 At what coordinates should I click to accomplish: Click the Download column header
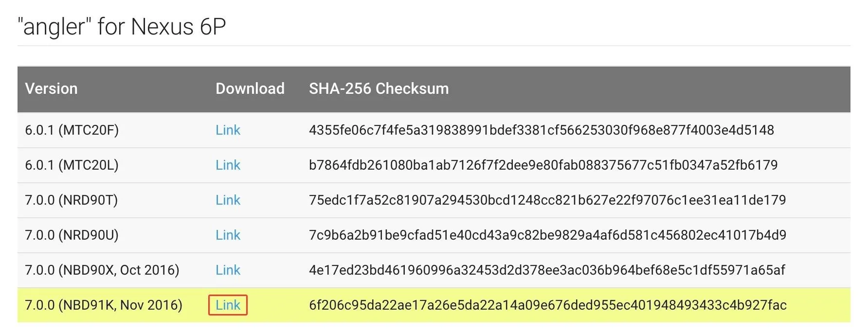[250, 89]
